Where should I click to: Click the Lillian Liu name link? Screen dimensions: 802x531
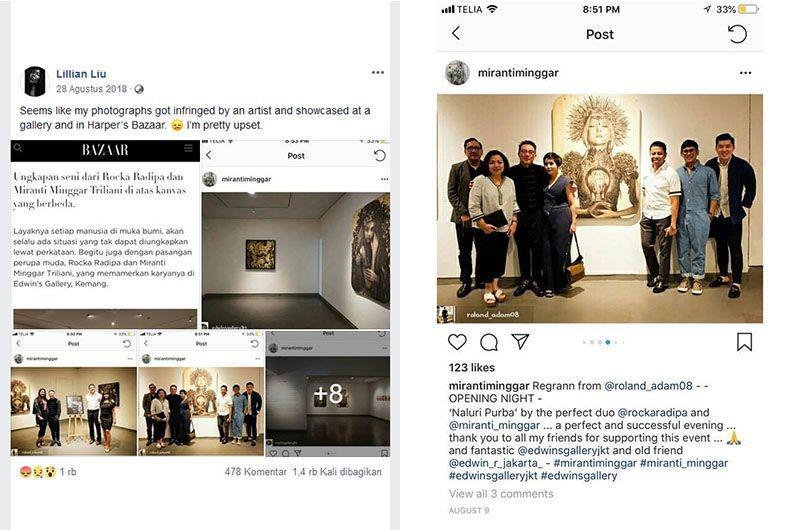(x=81, y=74)
